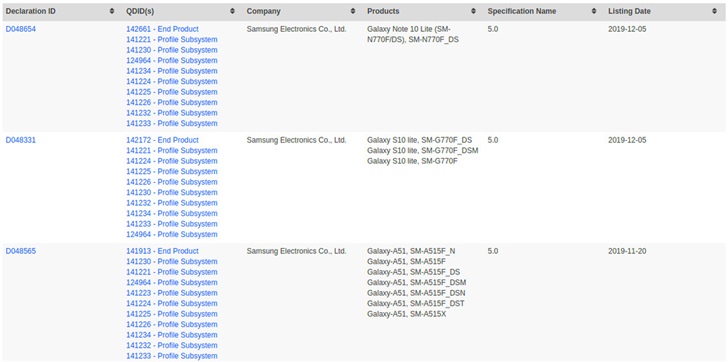Select the Galaxy-A51, SM-A515F_DS product text

point(413,272)
